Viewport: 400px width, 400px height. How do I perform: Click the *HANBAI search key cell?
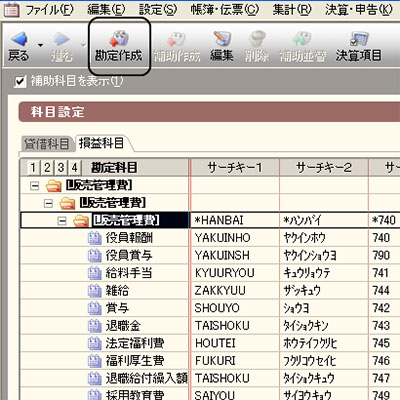tap(235, 220)
